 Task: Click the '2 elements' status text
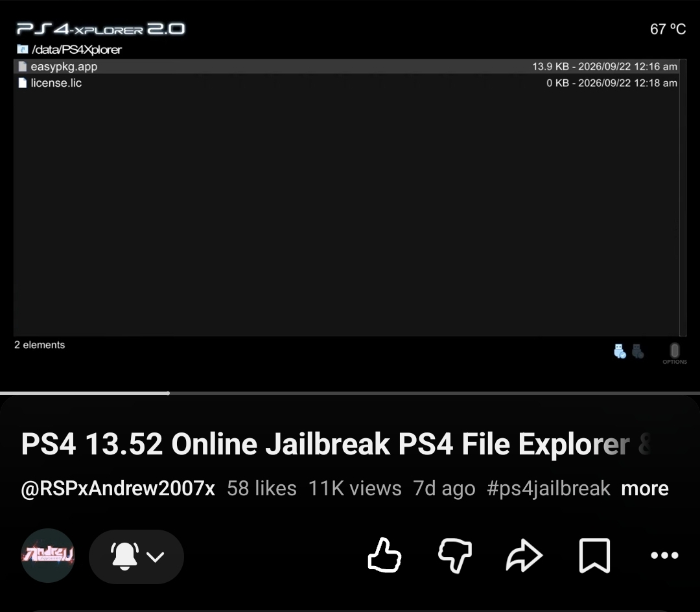(40, 345)
